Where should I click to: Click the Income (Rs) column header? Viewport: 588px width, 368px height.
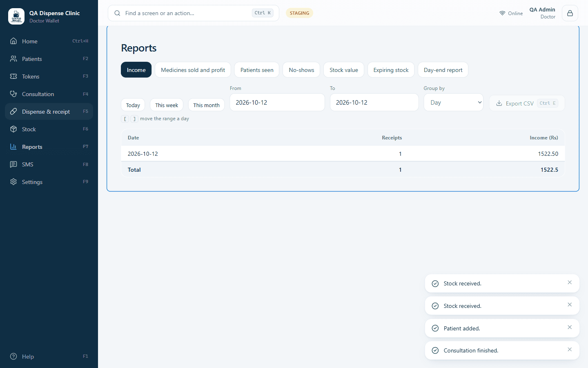pyautogui.click(x=544, y=138)
